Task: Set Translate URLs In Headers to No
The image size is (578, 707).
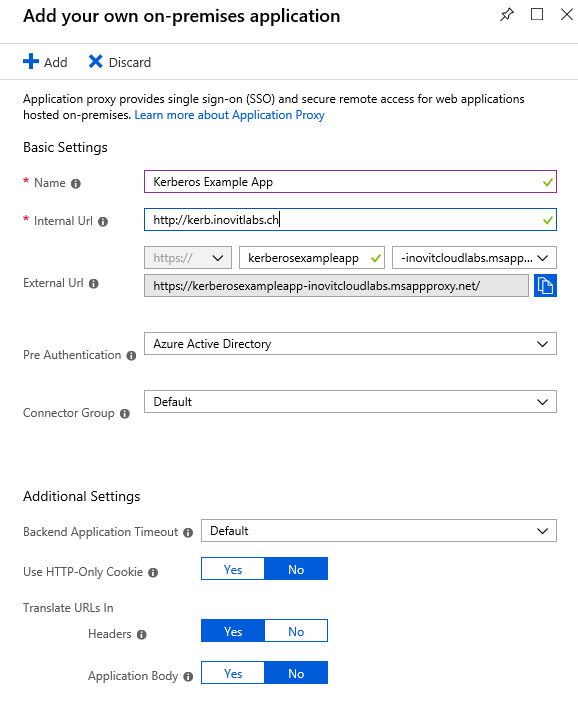Action: pyautogui.click(x=296, y=631)
